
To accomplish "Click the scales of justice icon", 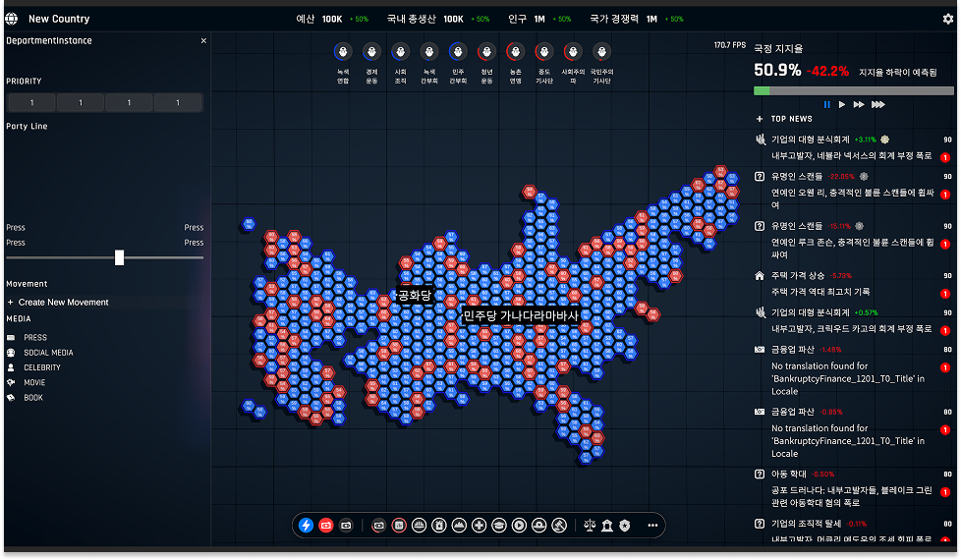I will tap(590, 526).
